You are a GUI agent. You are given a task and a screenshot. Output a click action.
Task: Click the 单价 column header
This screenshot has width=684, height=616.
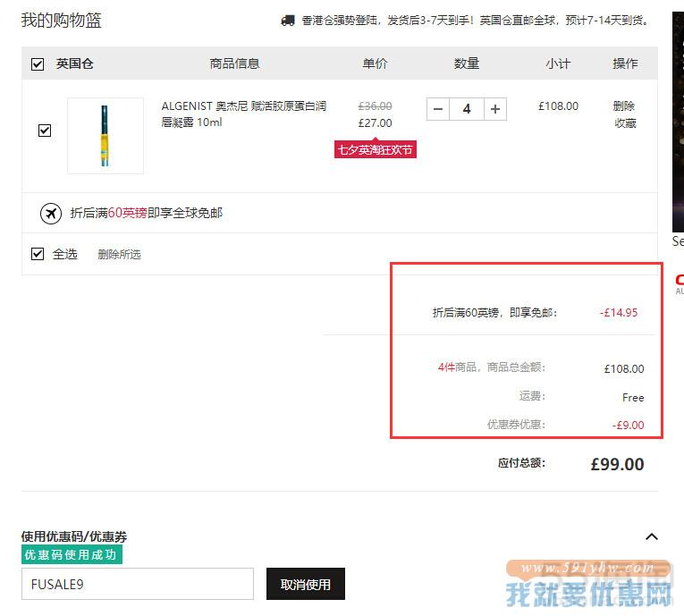coord(376,63)
